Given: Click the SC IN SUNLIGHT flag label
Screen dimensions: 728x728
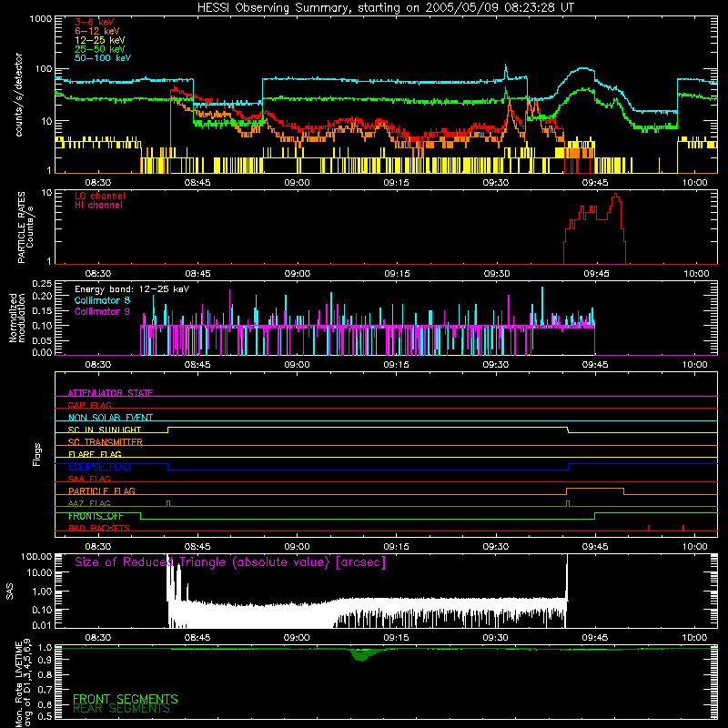Looking at the screenshot, I should (x=105, y=430).
